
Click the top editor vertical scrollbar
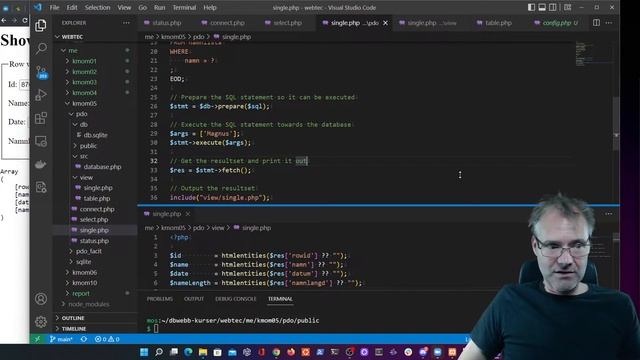coord(616,123)
